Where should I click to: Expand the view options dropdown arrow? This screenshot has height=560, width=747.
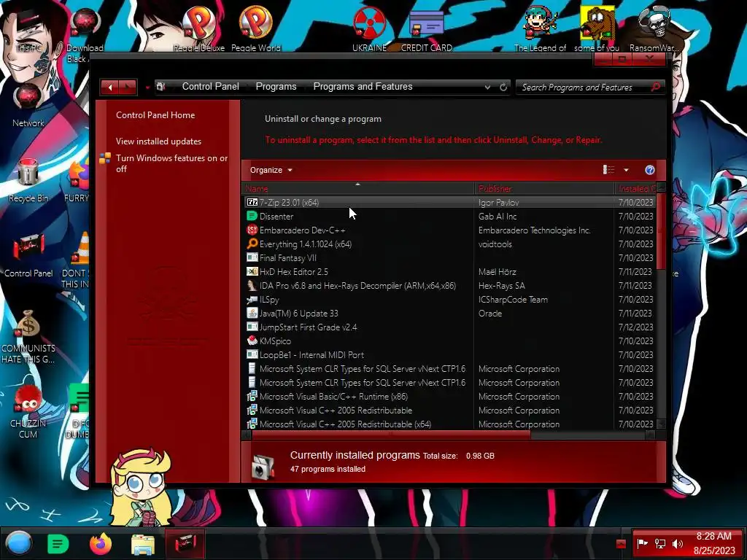pos(626,170)
